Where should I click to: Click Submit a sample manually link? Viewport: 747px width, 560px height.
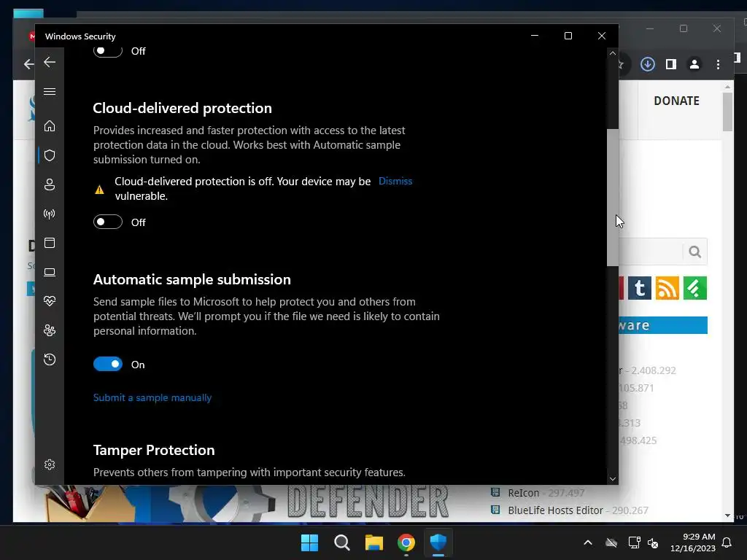tap(152, 397)
